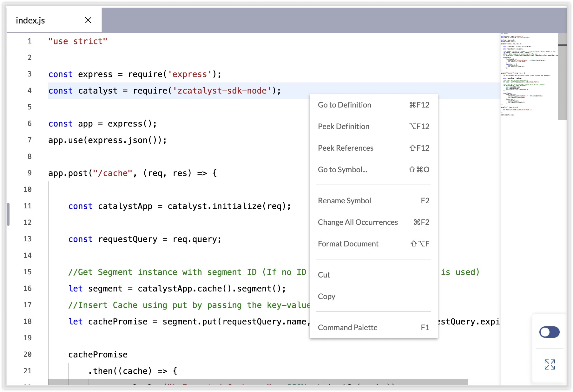Run Format Document from context menu

[x=373, y=244]
